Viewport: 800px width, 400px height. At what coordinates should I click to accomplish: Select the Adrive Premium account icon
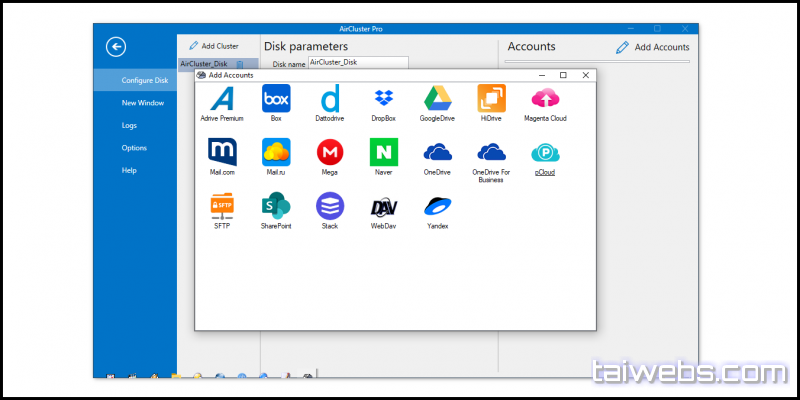[x=221, y=99]
